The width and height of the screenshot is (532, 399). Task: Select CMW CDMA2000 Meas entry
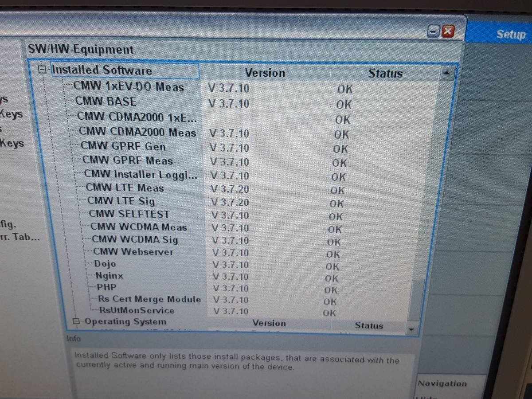137,132
